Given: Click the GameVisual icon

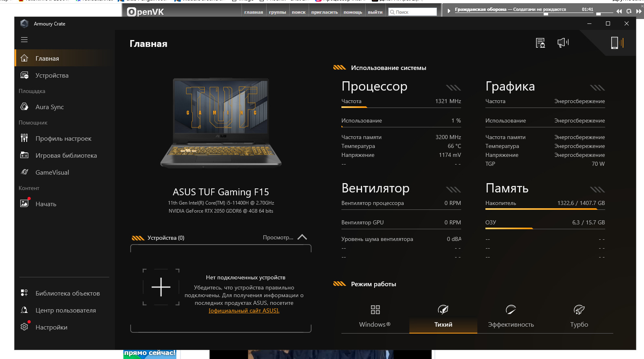Looking at the screenshot, I should (24, 172).
